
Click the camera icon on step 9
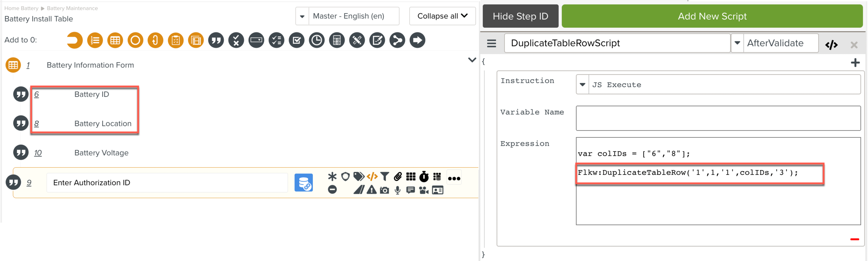(384, 190)
